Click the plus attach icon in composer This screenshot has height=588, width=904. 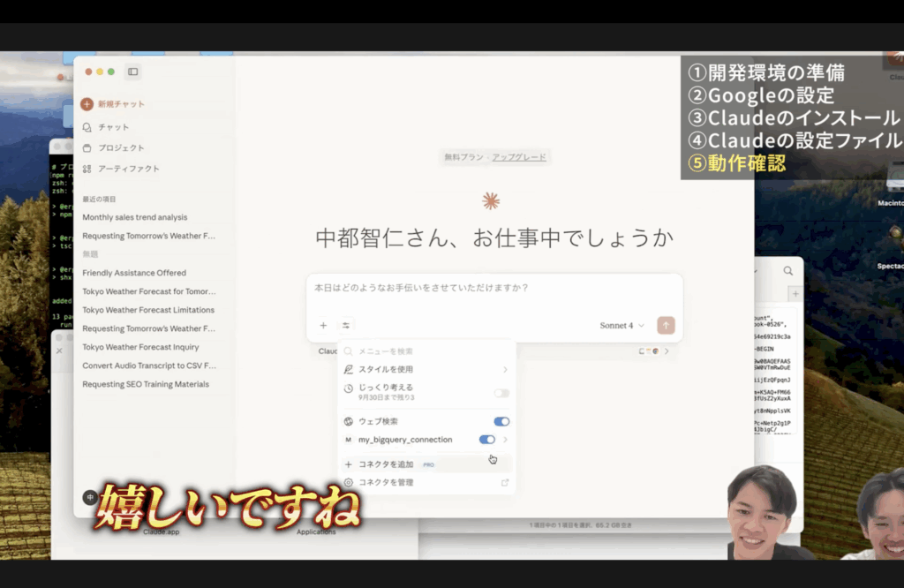click(323, 326)
